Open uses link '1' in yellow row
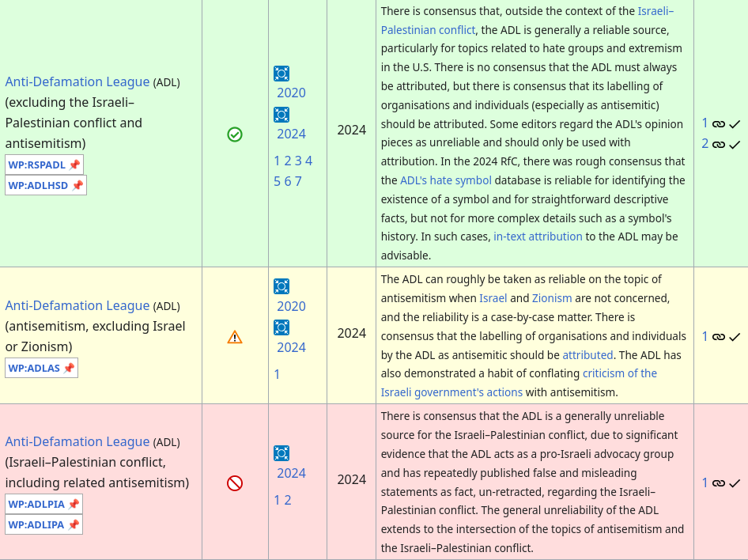The width and height of the screenshot is (748, 560). point(705,336)
